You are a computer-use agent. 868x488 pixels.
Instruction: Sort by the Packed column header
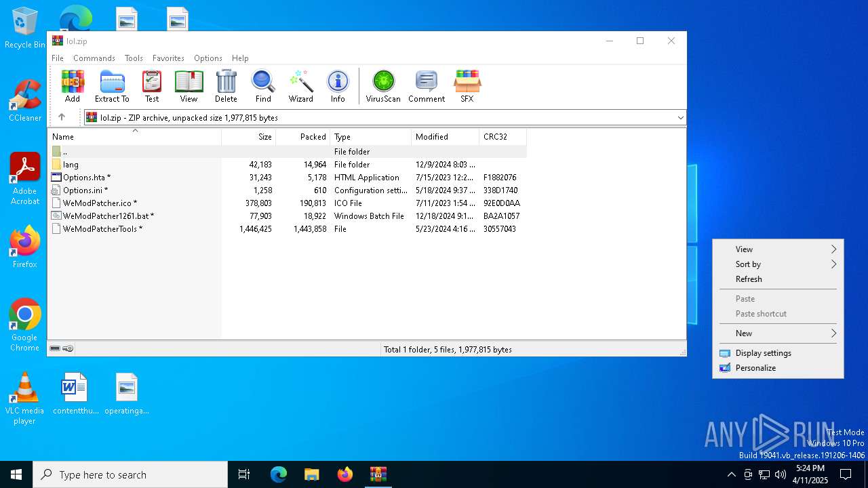303,137
